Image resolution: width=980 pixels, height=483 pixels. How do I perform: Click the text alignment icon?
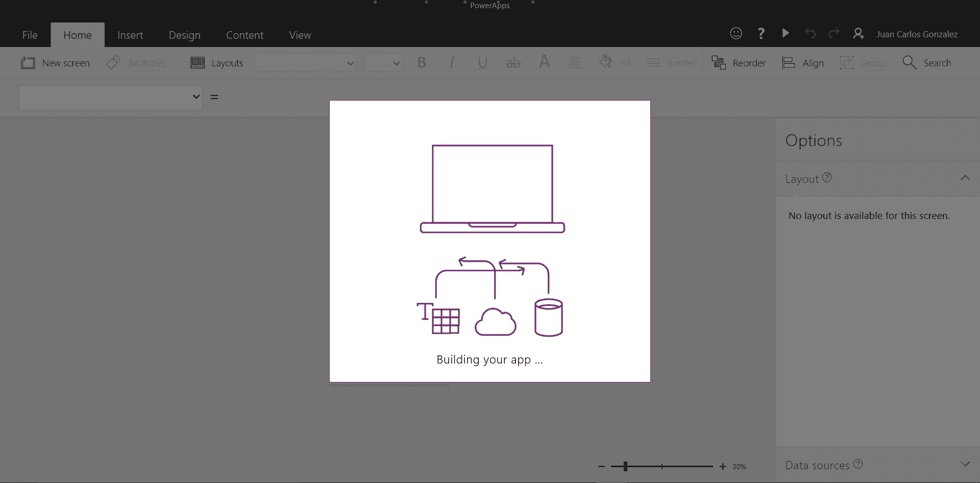(575, 62)
